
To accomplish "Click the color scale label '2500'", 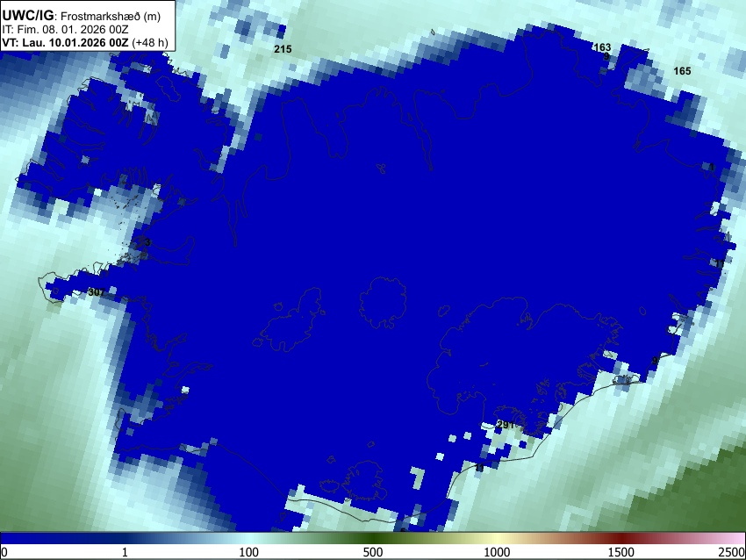I will tap(733, 552).
